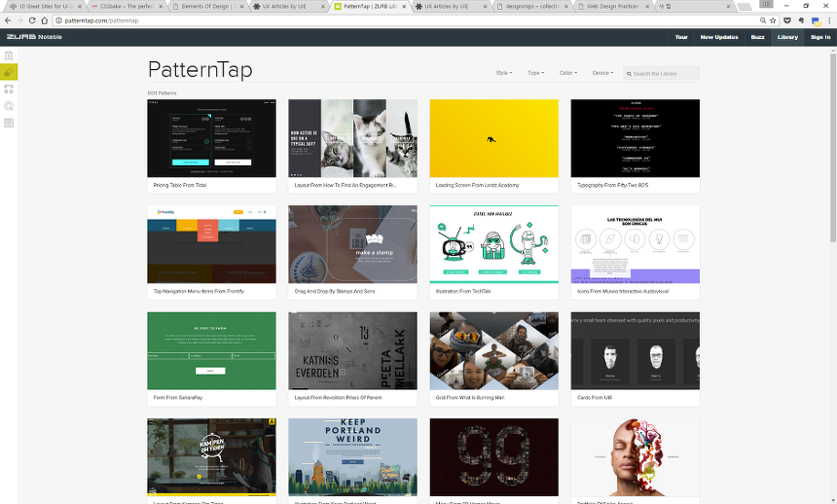This screenshot has width=837, height=504.
Task: Click the Search the Library field
Action: click(x=664, y=73)
